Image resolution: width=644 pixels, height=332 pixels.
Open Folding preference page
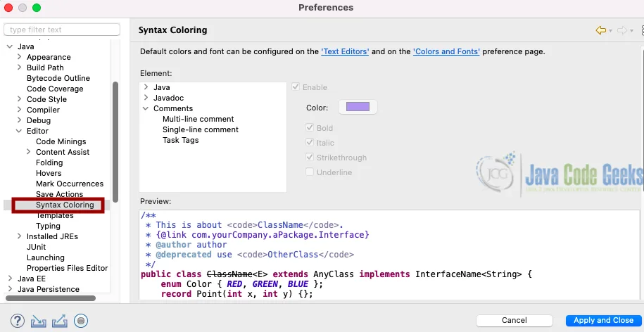click(x=49, y=162)
